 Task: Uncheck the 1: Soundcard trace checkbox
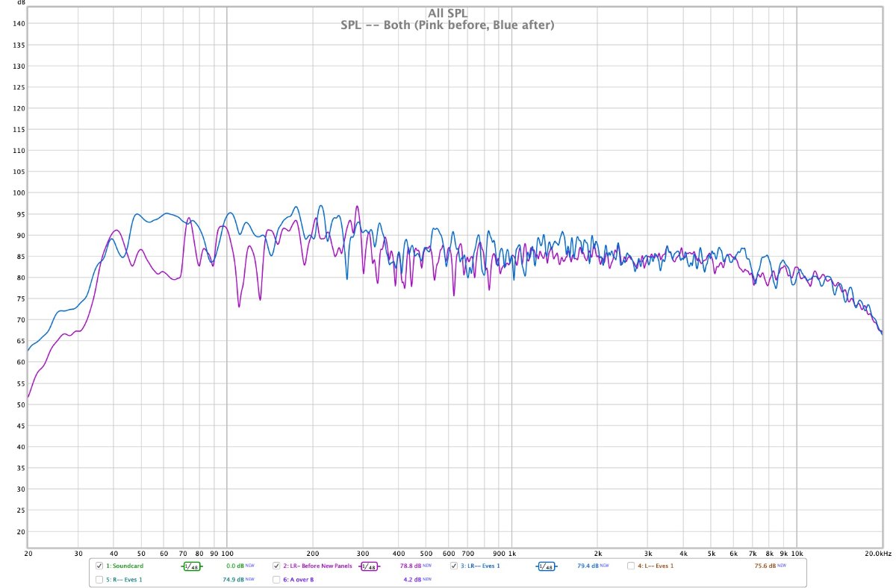tap(100, 566)
